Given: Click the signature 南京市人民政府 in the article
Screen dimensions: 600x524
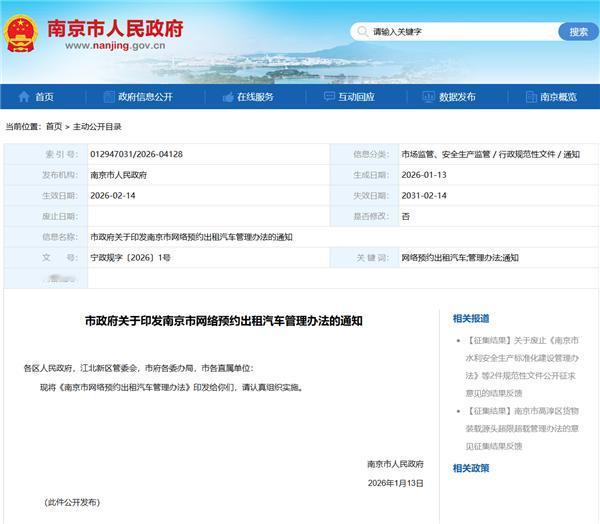Looking at the screenshot, I should [395, 464].
